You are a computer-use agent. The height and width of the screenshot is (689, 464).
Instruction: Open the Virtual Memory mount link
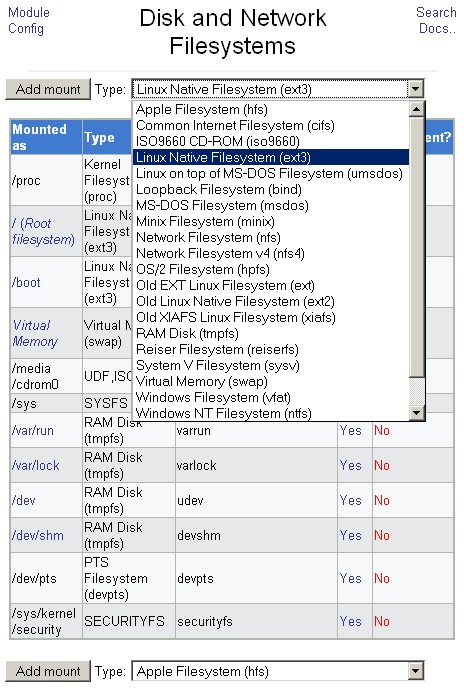35,333
